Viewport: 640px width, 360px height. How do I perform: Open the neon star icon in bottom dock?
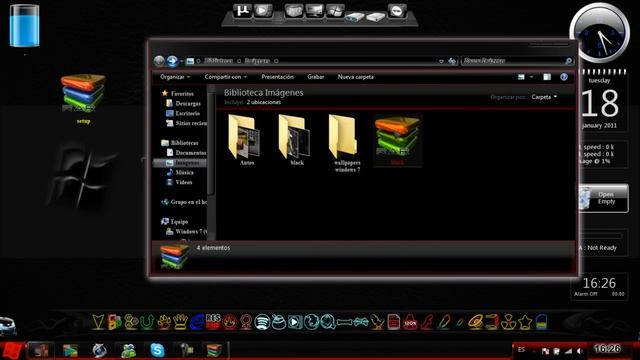coord(525,322)
